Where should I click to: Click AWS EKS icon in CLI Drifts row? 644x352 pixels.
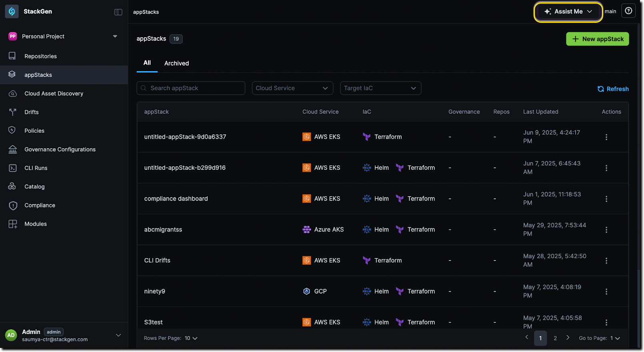coord(306,261)
